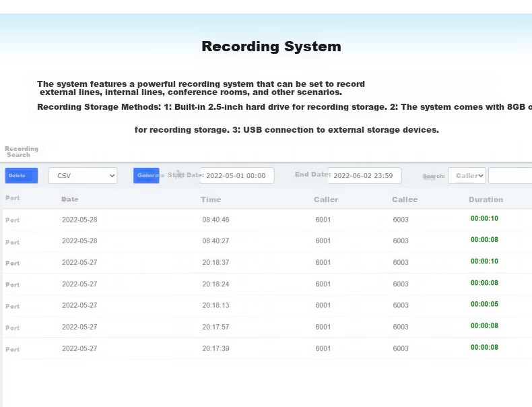Screen dimensions: 532x407
Task: Sort by the Callee column header
Action: pos(405,199)
